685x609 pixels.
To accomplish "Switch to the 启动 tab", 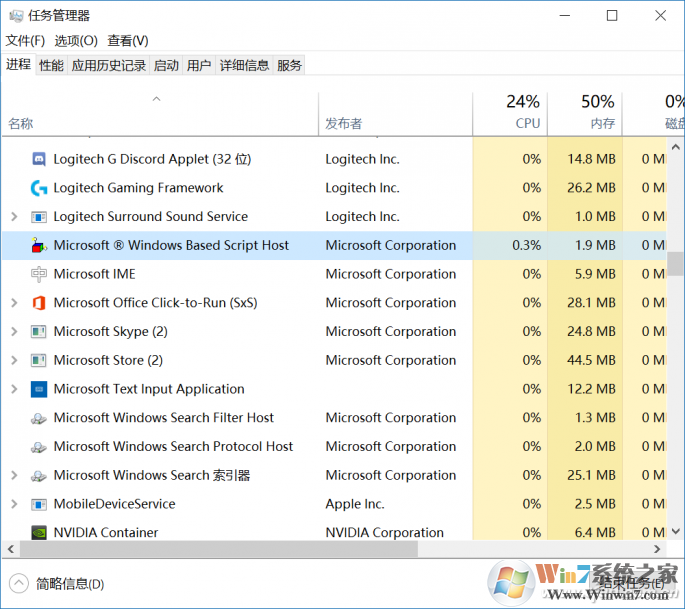I will [166, 66].
